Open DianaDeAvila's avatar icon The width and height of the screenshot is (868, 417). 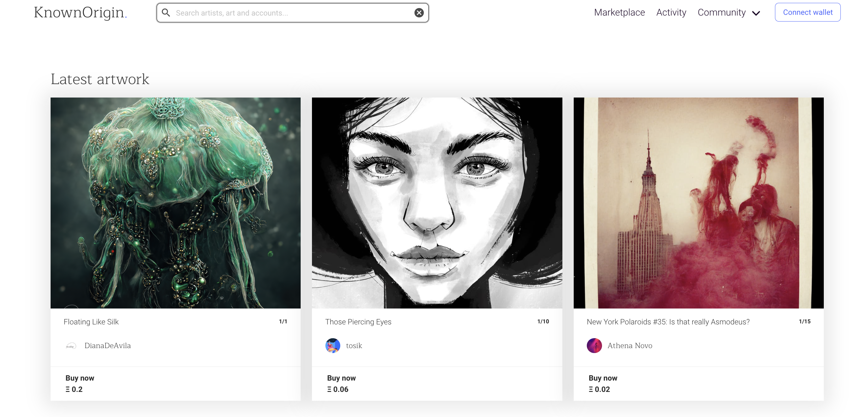click(71, 346)
